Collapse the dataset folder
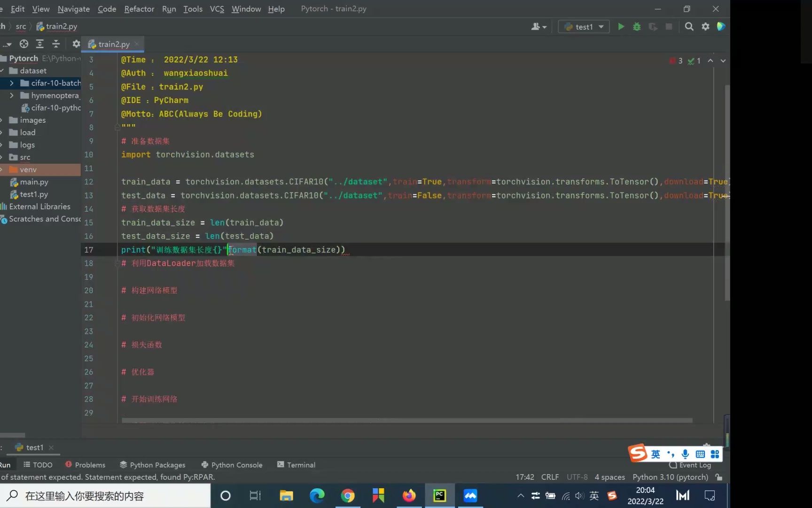812x508 pixels. (x=2, y=71)
